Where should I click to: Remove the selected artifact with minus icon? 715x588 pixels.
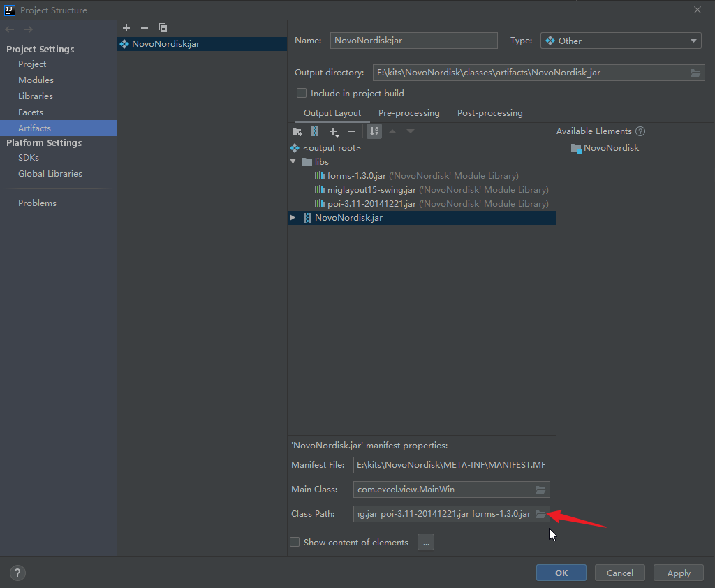click(x=145, y=28)
